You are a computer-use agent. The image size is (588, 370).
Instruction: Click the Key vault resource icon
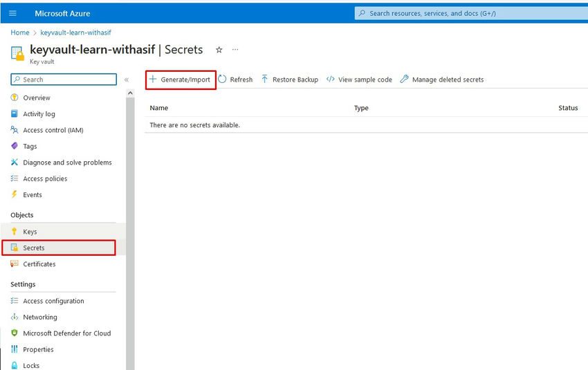click(x=17, y=53)
